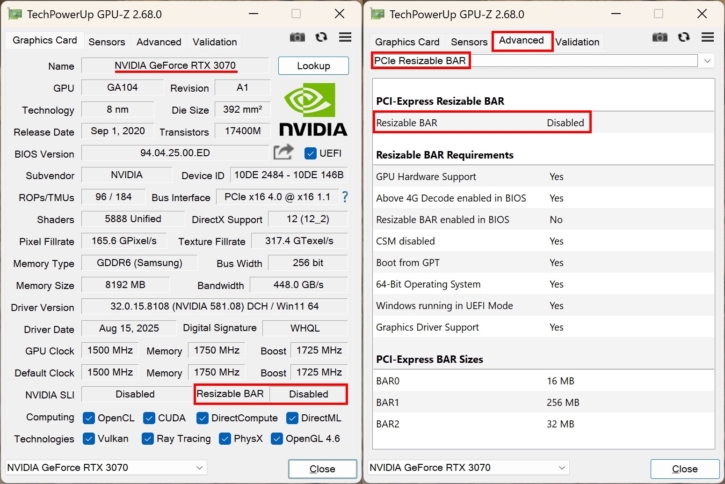Toggle the UEFI checkbox
The height and width of the screenshot is (484, 725).
[x=311, y=153]
